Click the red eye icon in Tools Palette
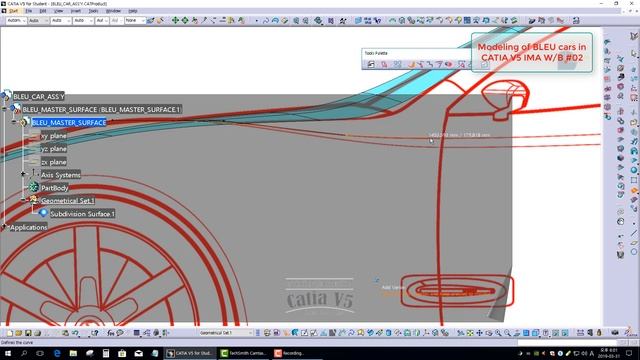 tap(449, 64)
